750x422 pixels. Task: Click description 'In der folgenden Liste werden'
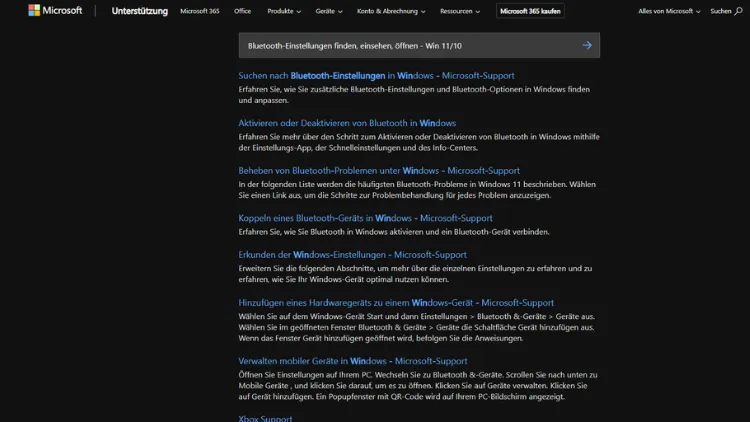tap(417, 189)
